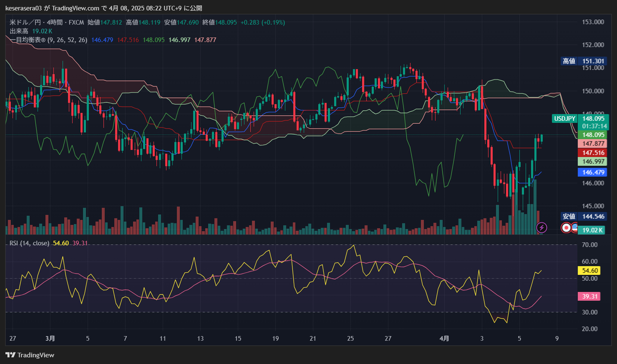Open the Japan flag economic event icon
The height and width of the screenshot is (364, 617).
pyautogui.click(x=566, y=228)
